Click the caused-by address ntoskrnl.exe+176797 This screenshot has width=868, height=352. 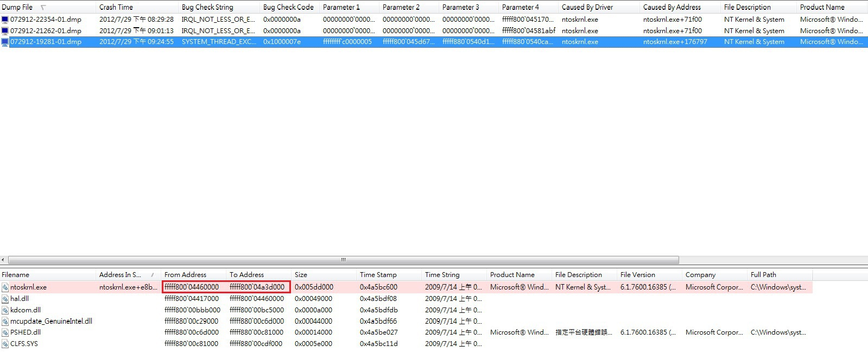(x=675, y=42)
